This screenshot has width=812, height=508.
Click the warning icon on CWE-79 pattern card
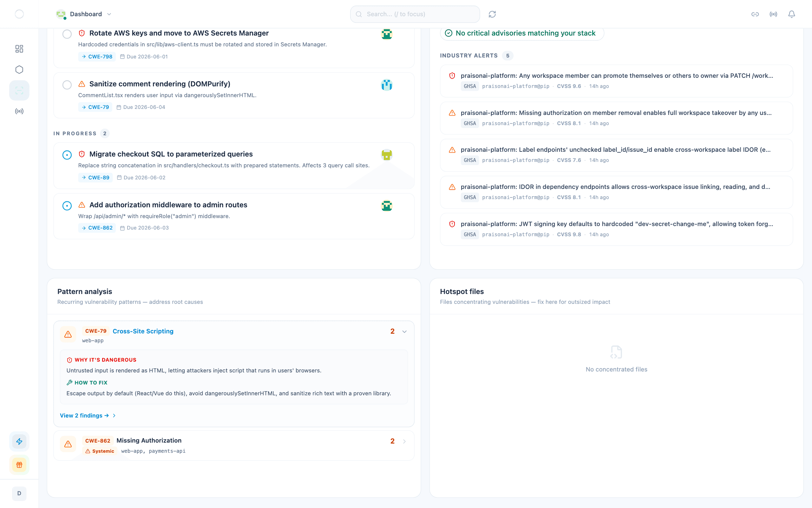point(68,334)
